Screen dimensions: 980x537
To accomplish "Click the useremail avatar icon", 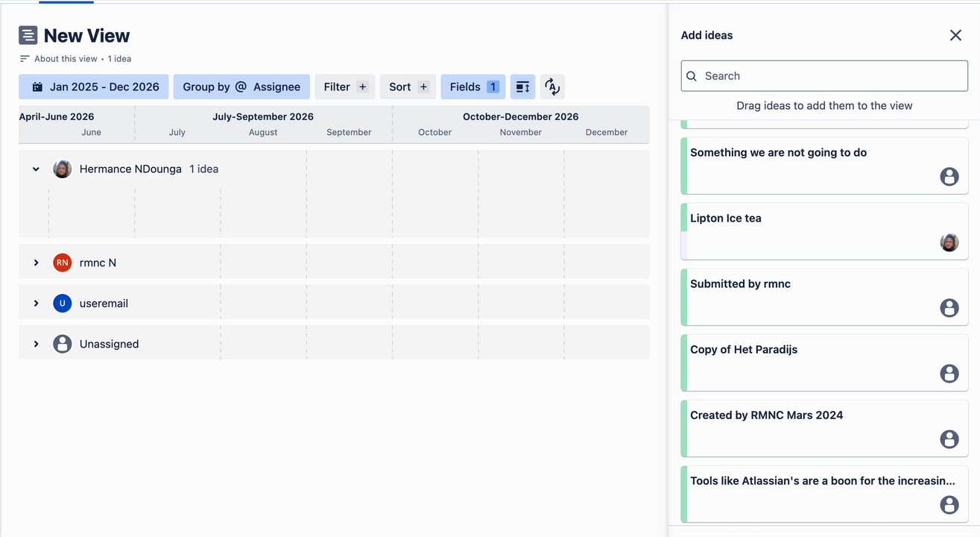I will (x=63, y=304).
